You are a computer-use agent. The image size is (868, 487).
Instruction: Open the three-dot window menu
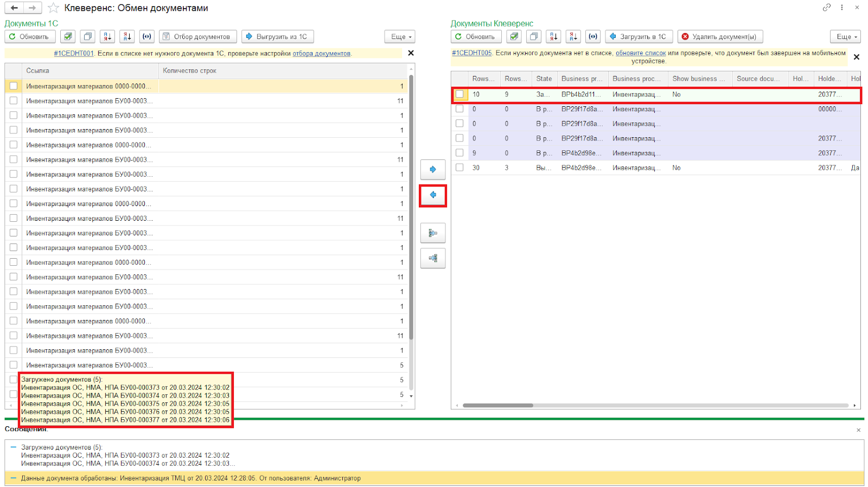tap(842, 8)
